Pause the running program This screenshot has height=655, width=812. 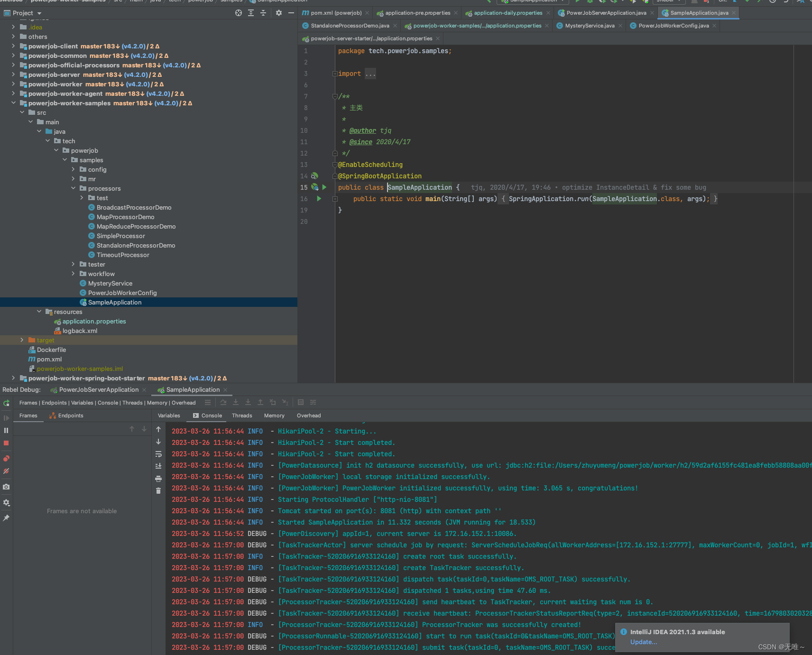tap(6, 430)
